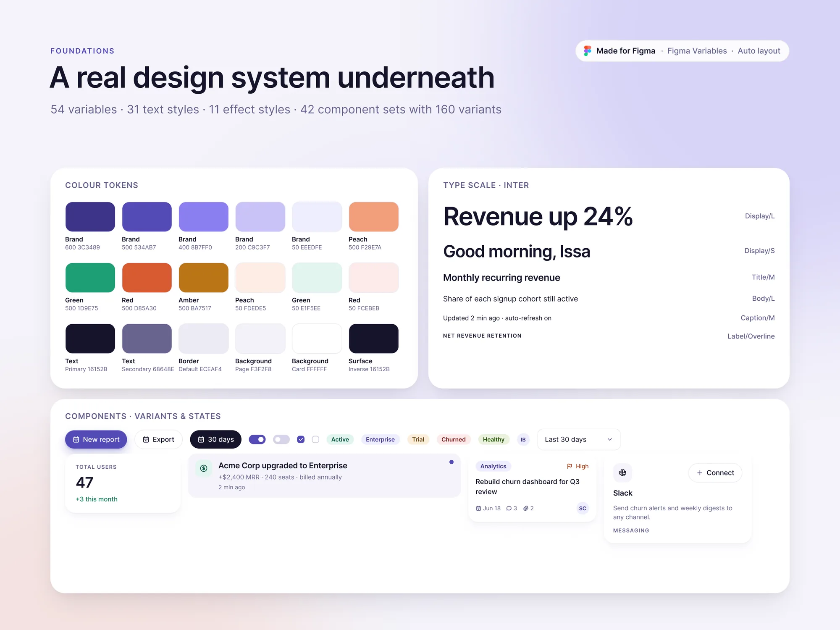This screenshot has height=630, width=840.
Task: Pick the Peach 500 F29E7A swatch
Action: (373, 217)
